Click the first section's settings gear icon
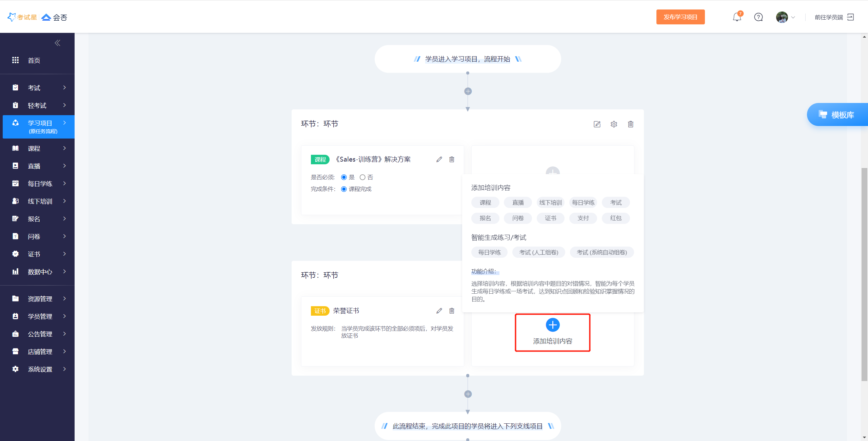 pos(614,124)
